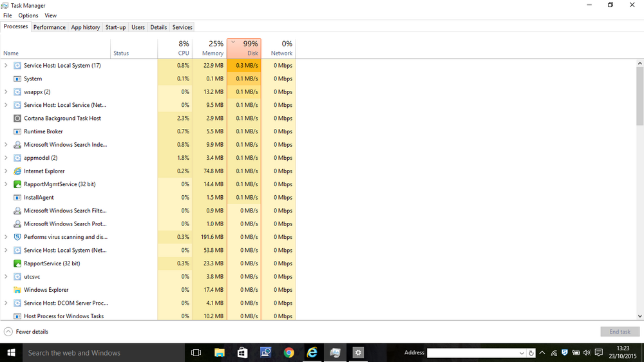Expand the wsappx (2) process group
Screen dimensions: 644x362
pyautogui.click(x=6, y=91)
